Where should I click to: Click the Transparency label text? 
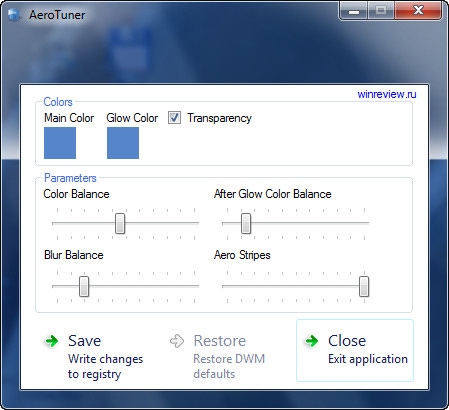click(219, 118)
